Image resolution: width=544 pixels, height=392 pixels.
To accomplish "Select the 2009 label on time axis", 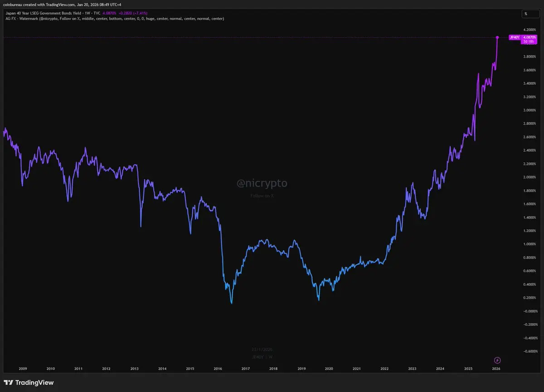I will pyautogui.click(x=23, y=369).
